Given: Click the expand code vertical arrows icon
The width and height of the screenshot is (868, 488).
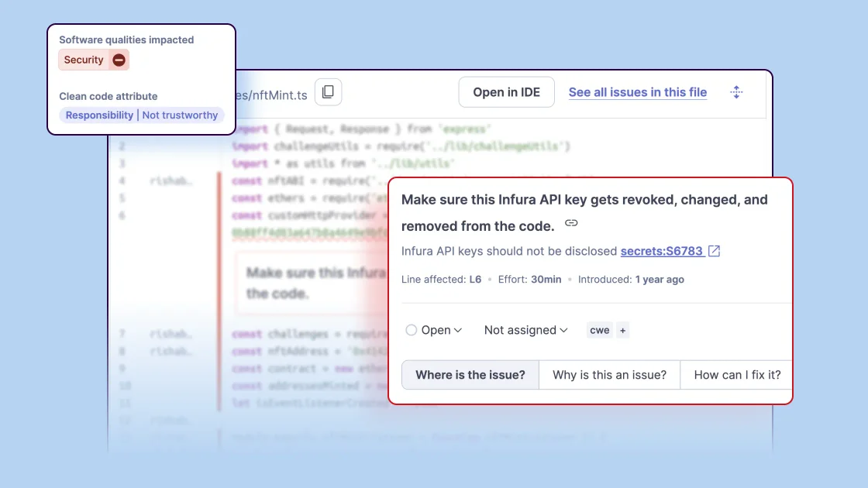Looking at the screenshot, I should (x=736, y=92).
